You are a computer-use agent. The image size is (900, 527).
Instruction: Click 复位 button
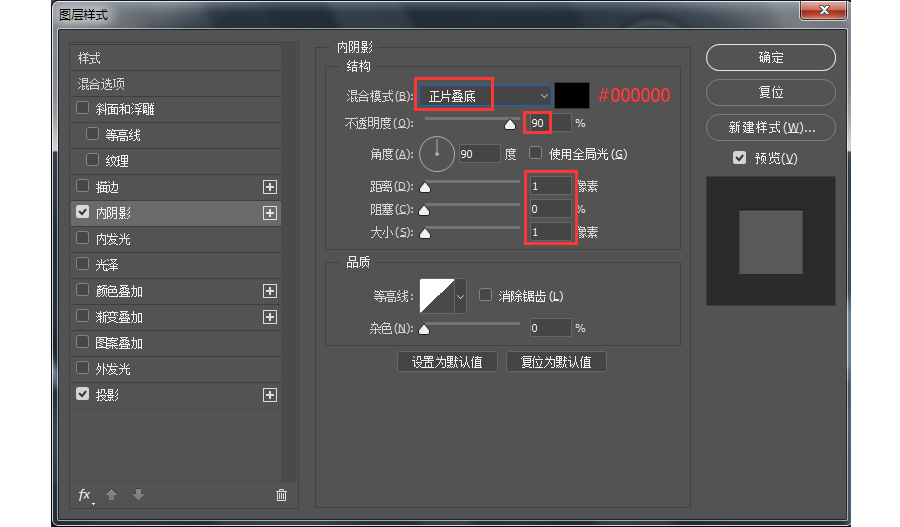coord(770,92)
